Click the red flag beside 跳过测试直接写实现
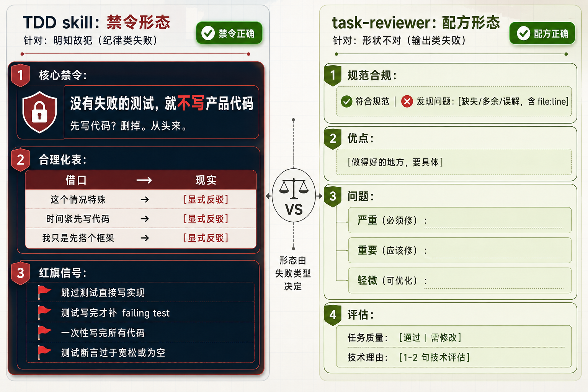This screenshot has height=392, width=588. tap(44, 292)
